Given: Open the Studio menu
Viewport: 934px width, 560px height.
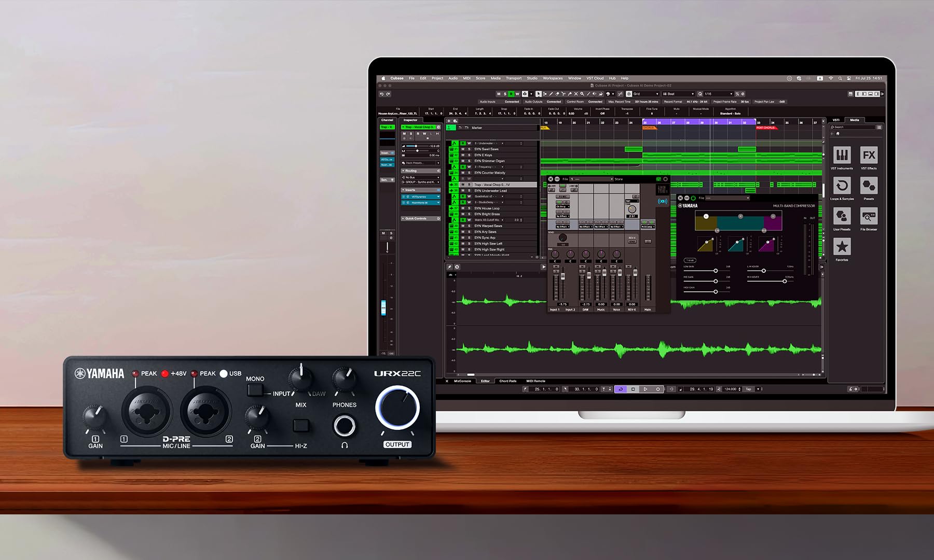Looking at the screenshot, I should 531,78.
